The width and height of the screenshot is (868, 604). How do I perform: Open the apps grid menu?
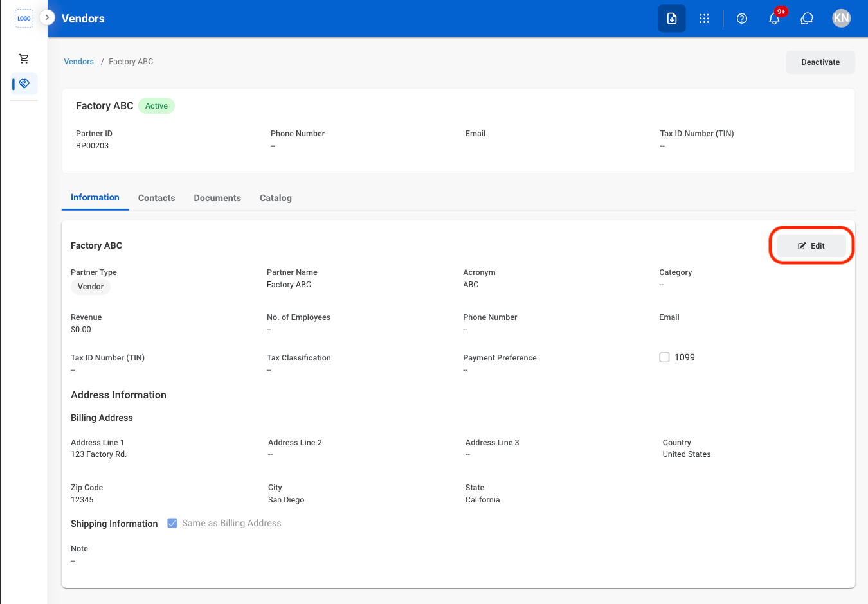click(x=705, y=19)
